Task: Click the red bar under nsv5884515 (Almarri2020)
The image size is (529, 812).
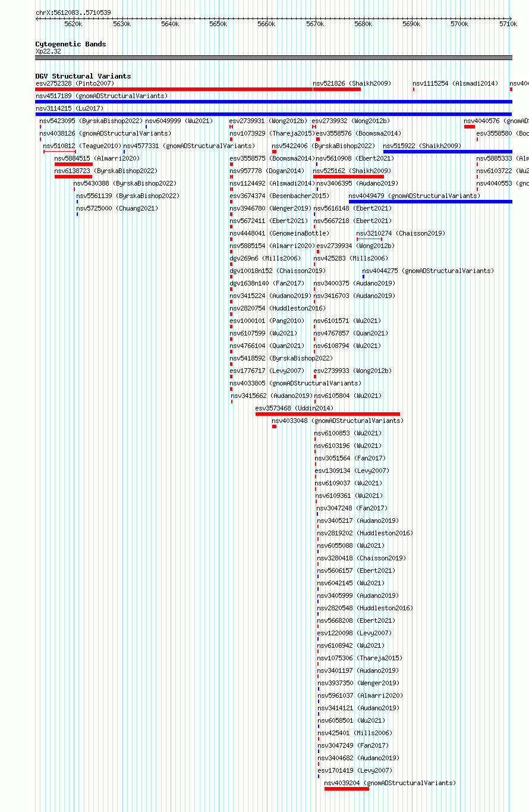Action: [x=74, y=164]
